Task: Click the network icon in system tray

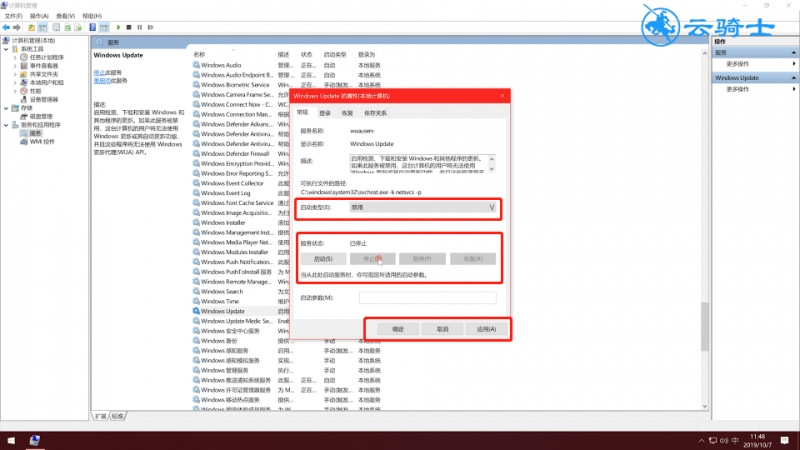Action: click(x=713, y=440)
